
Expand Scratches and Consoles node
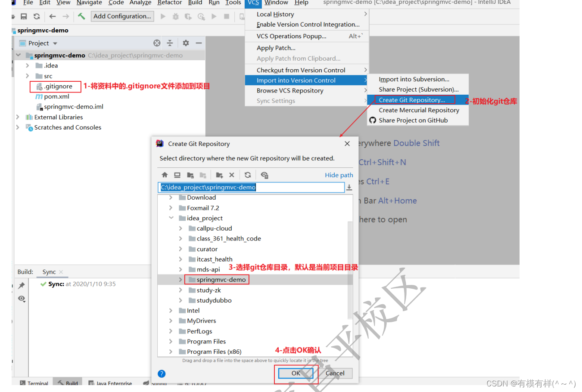click(x=18, y=127)
